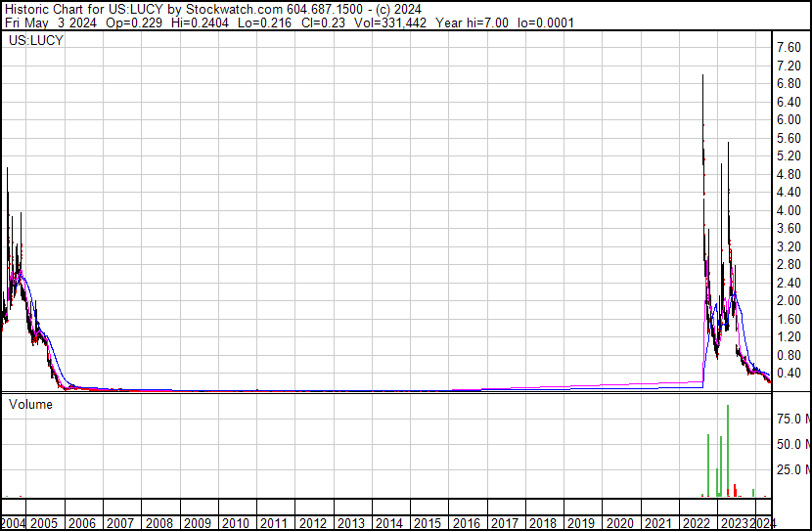Click the 5.60 price axis label

coord(789,138)
